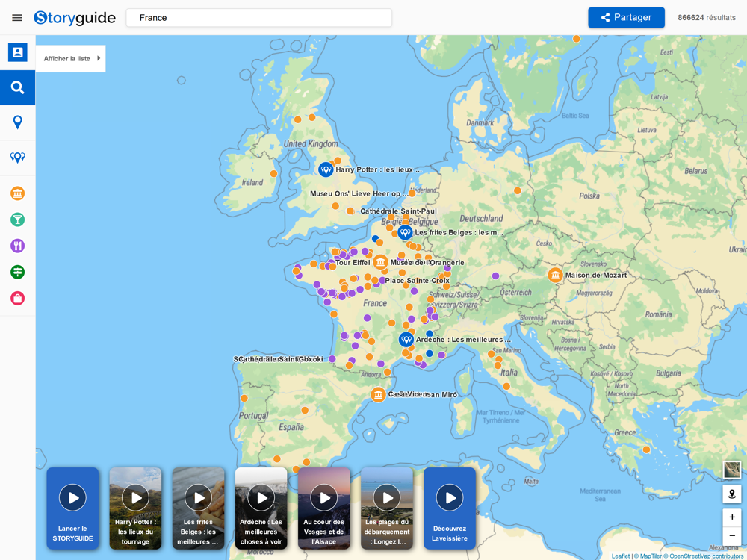Image resolution: width=747 pixels, height=560 pixels.
Task: Click the Storyguide logo
Action: 74,18
